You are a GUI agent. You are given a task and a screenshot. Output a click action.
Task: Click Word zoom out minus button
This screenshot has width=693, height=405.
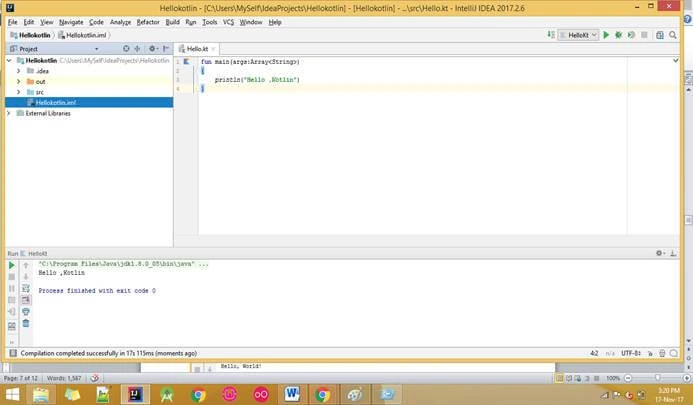tap(628, 378)
